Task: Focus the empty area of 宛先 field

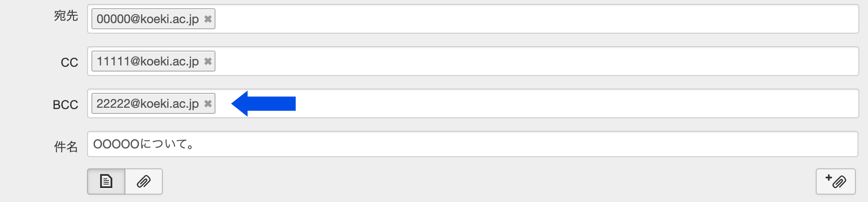Action: (x=522, y=19)
